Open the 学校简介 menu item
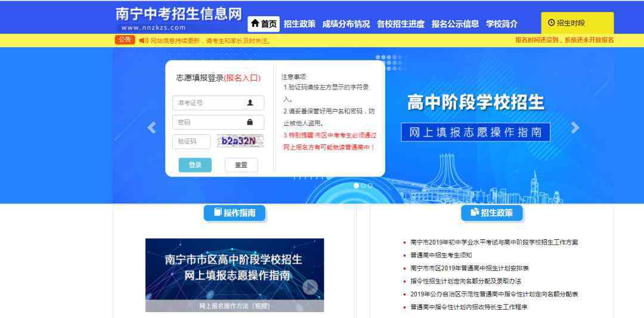 (x=502, y=24)
